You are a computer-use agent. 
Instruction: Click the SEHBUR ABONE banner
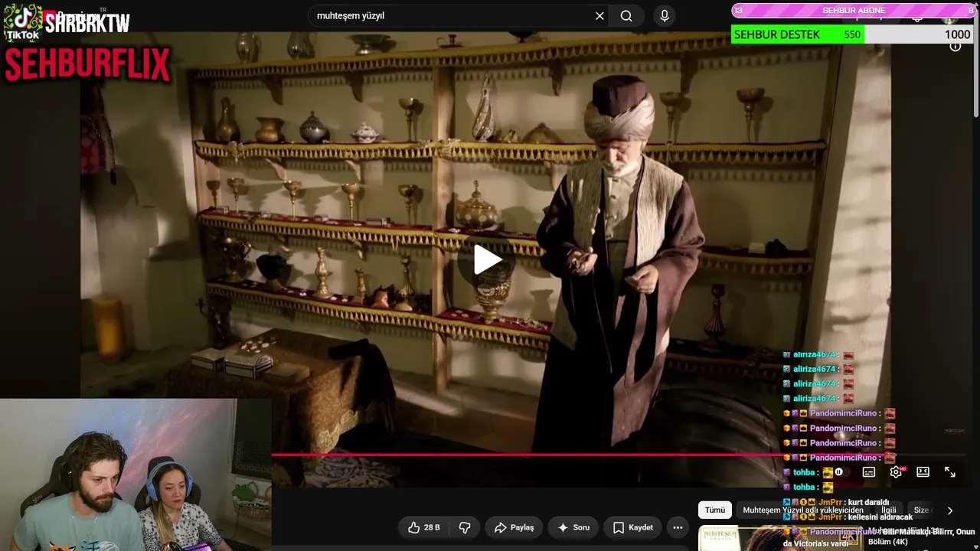coord(853,10)
